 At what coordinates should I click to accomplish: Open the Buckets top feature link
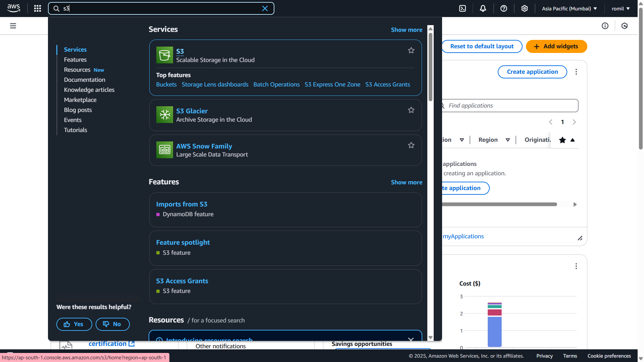click(166, 84)
